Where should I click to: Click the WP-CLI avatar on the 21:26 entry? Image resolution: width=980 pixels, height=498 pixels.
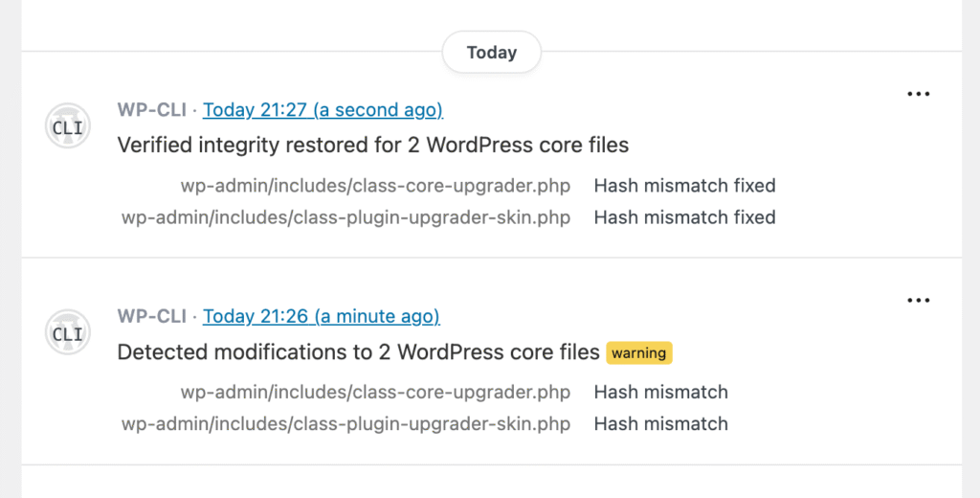[x=67, y=333]
